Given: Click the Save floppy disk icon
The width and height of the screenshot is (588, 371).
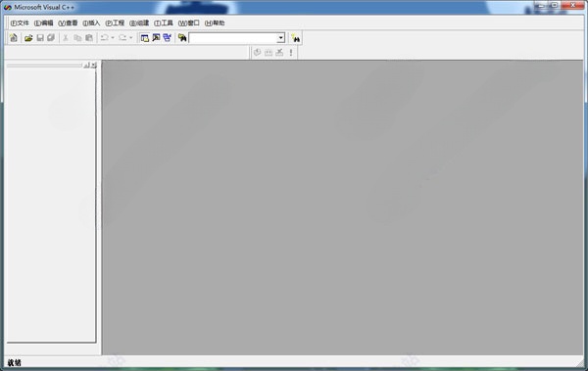Looking at the screenshot, I should point(40,38).
